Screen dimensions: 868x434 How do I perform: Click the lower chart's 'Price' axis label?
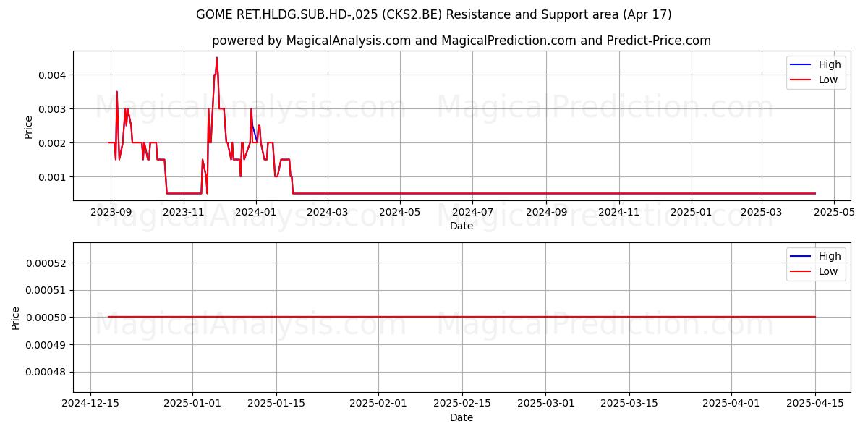[17, 318]
